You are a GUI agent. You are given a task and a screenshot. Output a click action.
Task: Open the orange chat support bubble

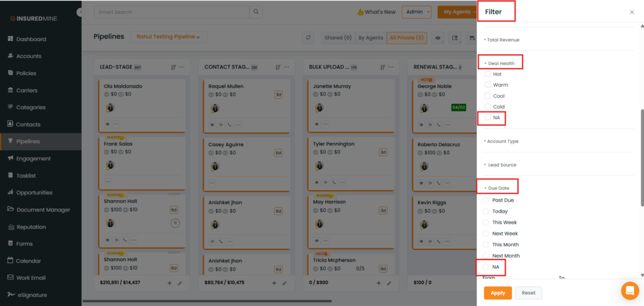tap(629, 290)
